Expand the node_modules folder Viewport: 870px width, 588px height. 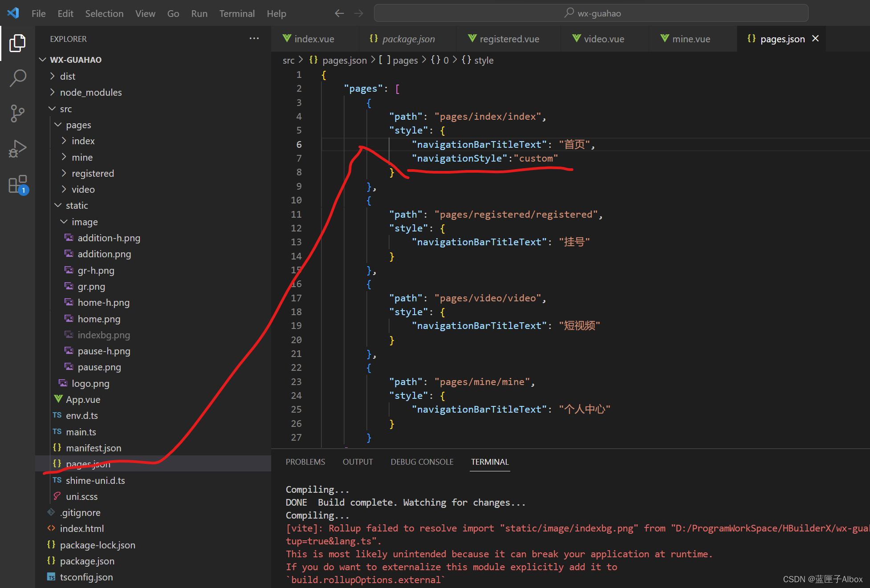(91, 92)
